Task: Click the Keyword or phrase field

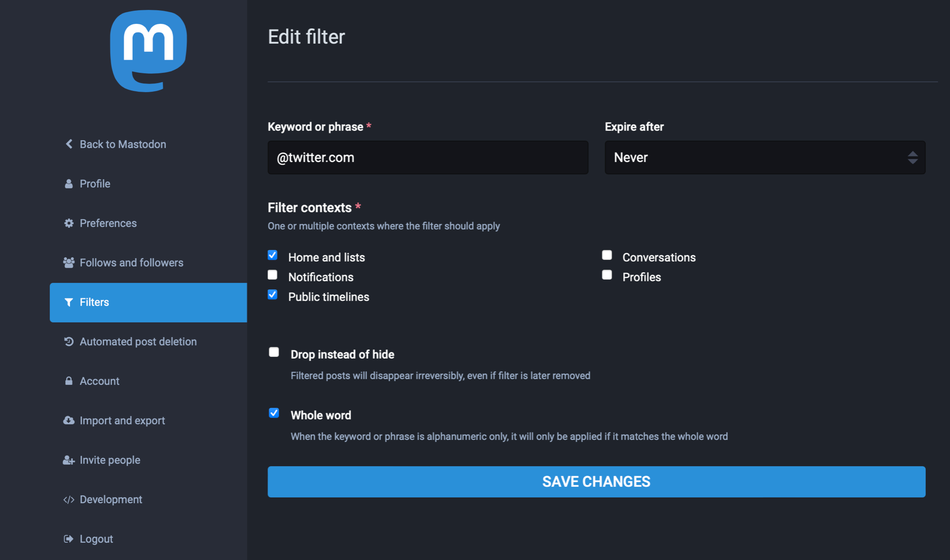Action: (x=428, y=157)
